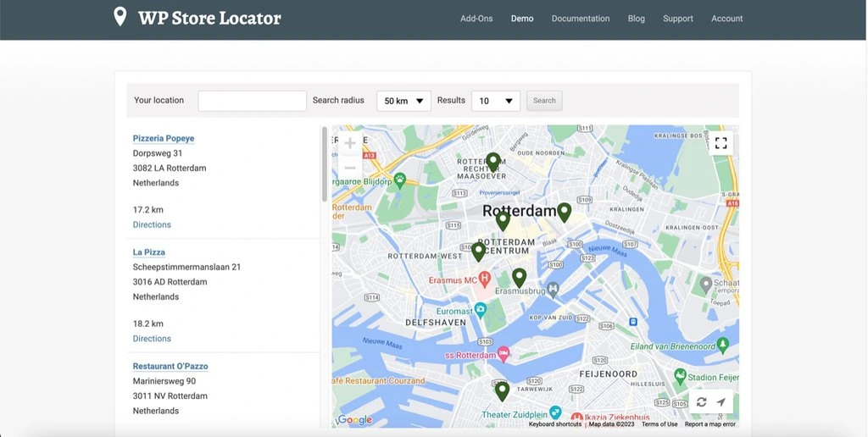Click the 18.2 km distance text
This screenshot has height=437, width=868.
[147, 324]
